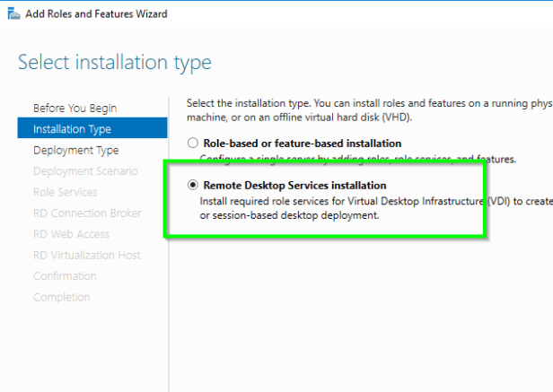
Task: Choose the Remote Desktop Services installation radio button
Action: pyautogui.click(x=189, y=186)
